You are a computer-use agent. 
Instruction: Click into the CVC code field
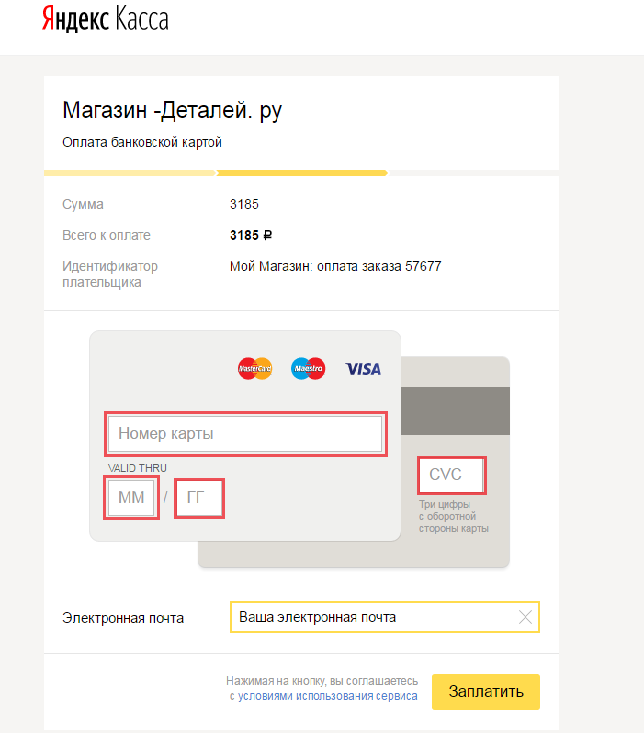[452, 474]
